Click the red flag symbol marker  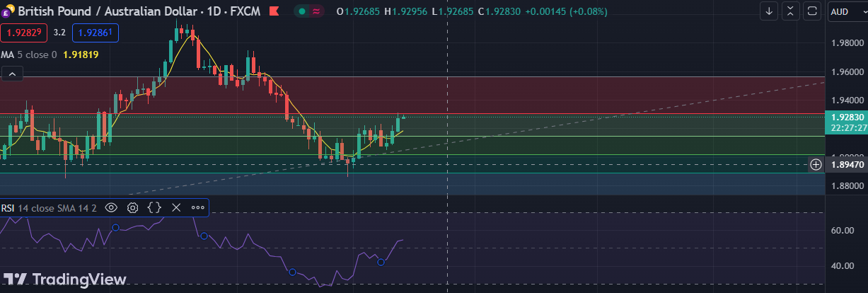274,11
